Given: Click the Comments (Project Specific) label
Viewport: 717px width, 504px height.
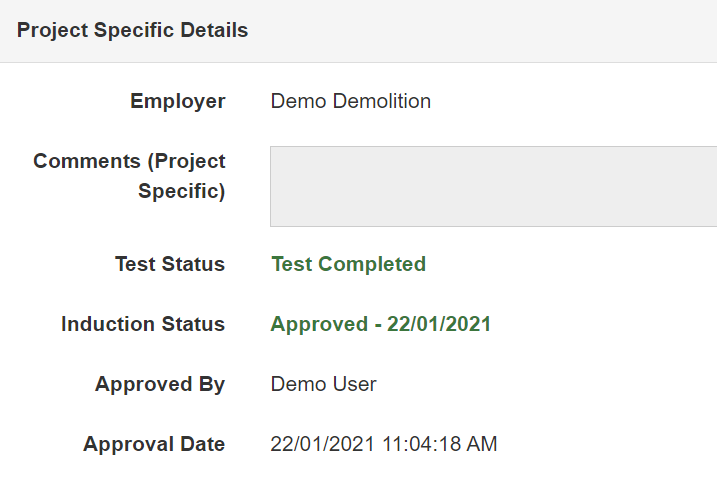Looking at the screenshot, I should [130, 176].
